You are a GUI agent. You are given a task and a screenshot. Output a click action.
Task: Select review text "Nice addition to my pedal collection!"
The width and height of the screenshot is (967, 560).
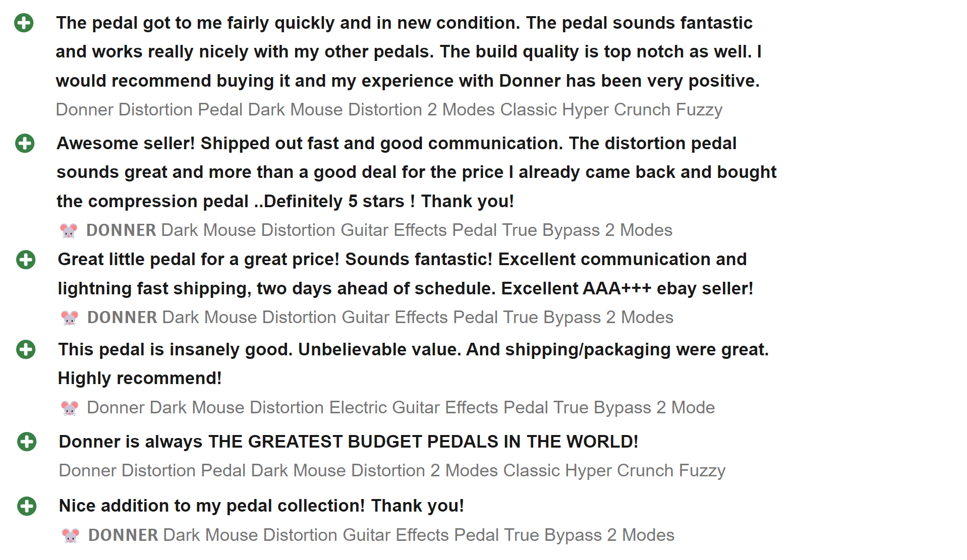(212, 506)
